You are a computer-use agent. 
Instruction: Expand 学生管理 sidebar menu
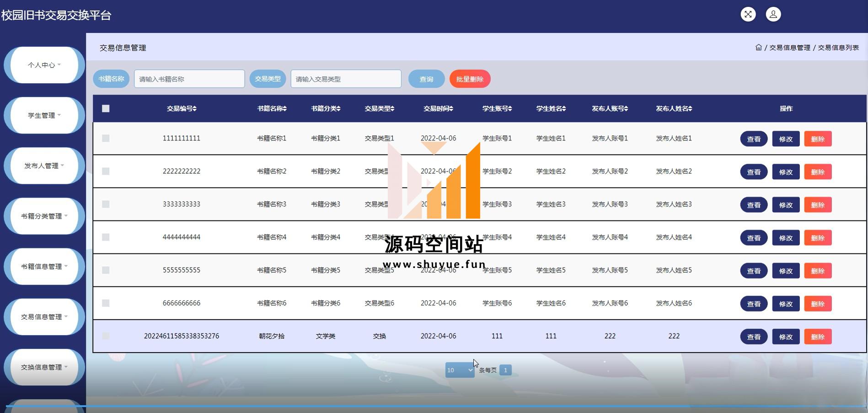point(44,115)
